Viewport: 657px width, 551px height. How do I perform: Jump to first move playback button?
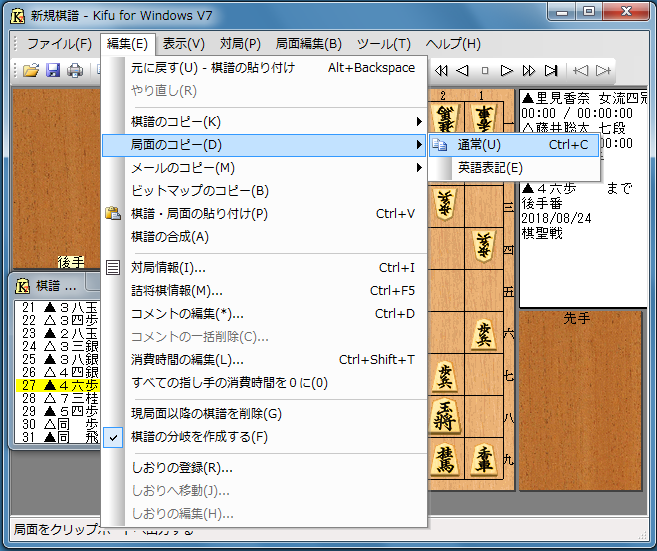439,71
